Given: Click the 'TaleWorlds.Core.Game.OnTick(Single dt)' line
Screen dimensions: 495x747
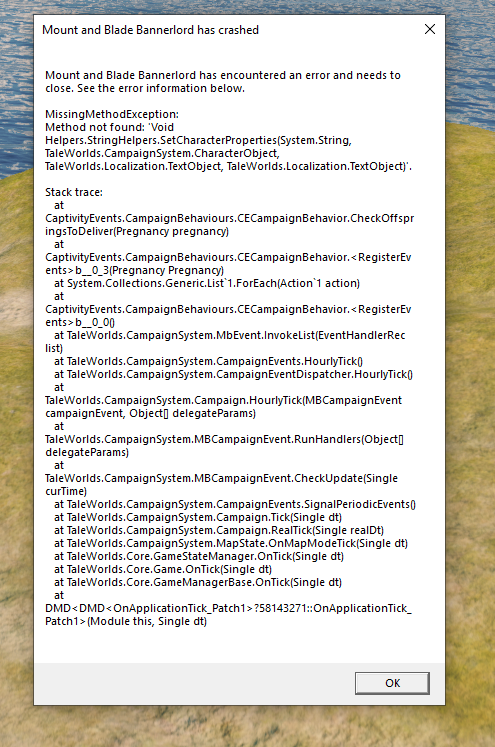Looking at the screenshot, I should (163, 569).
